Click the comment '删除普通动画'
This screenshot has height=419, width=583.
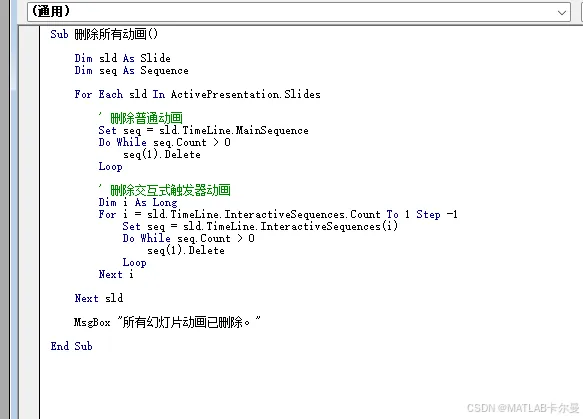pyautogui.click(x=141, y=118)
